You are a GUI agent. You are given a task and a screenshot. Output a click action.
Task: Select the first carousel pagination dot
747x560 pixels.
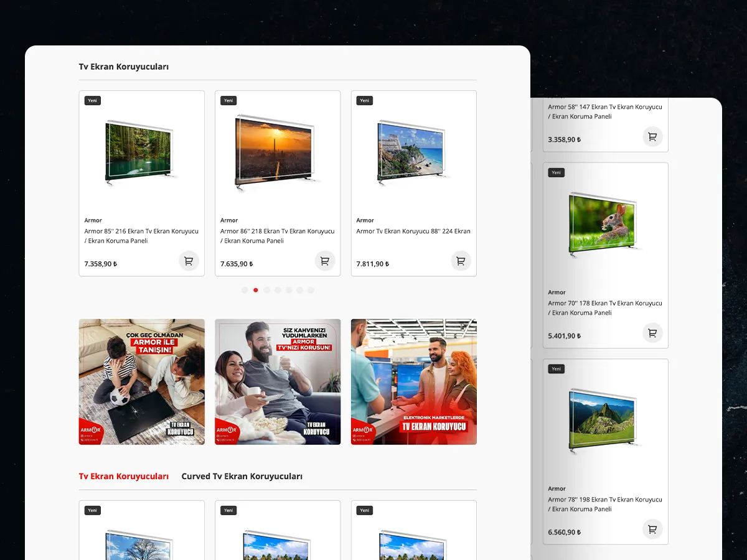245,290
